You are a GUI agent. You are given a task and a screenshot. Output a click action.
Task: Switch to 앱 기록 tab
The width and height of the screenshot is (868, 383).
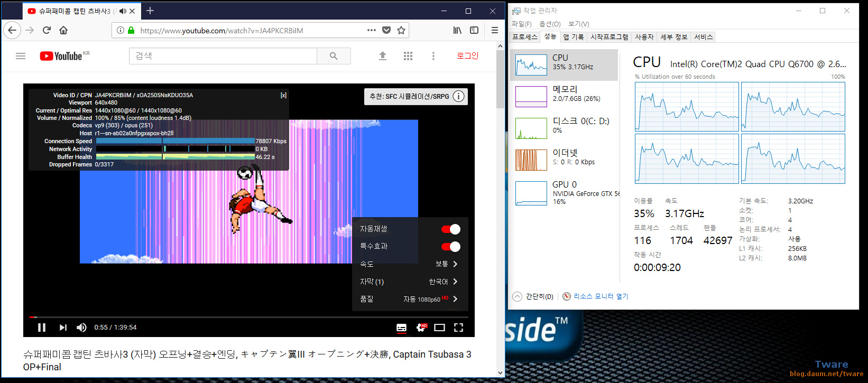coord(574,37)
